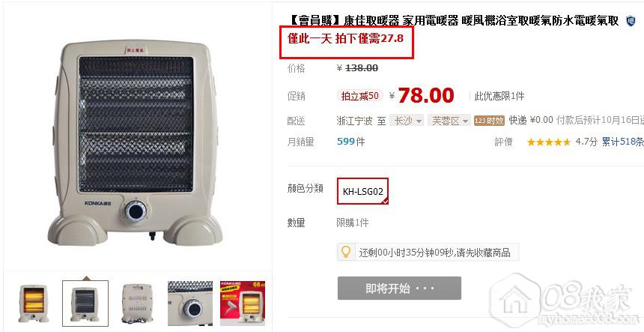This screenshot has width=644, height=332.
Task: Select the glowing heater first thumbnail
Action: tap(34, 304)
